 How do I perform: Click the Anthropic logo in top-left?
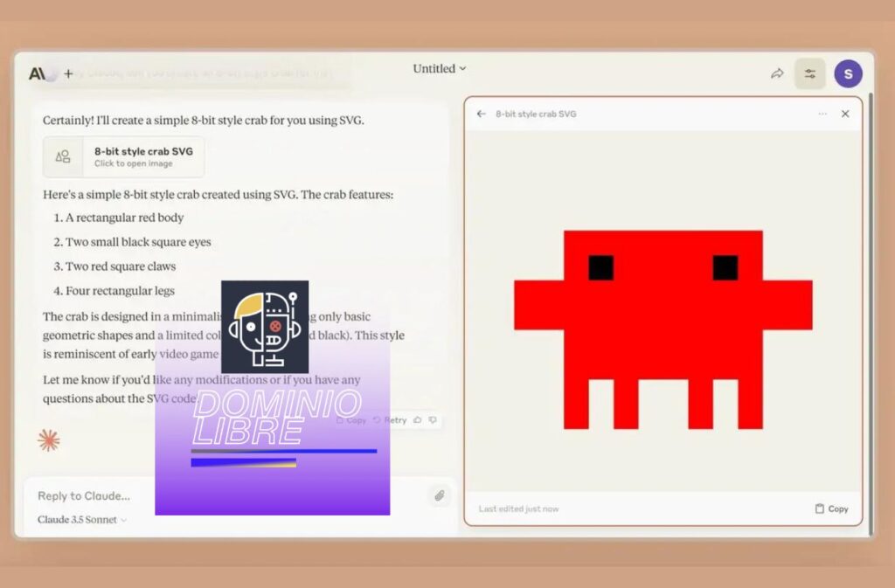[x=38, y=73]
